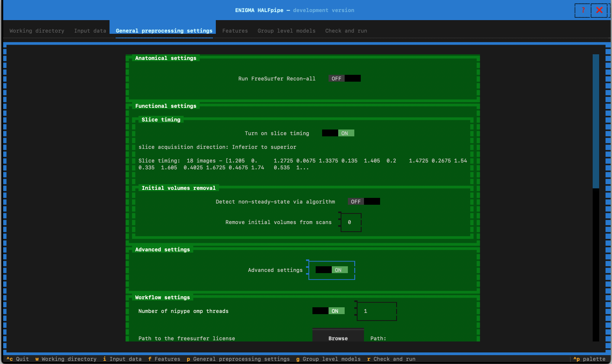Switch to the Working directory tab
Image resolution: width=612 pixels, height=364 pixels.
tap(37, 31)
